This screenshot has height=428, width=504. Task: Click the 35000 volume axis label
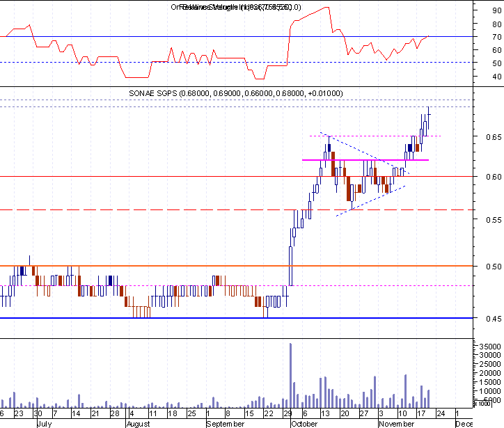[490, 347]
